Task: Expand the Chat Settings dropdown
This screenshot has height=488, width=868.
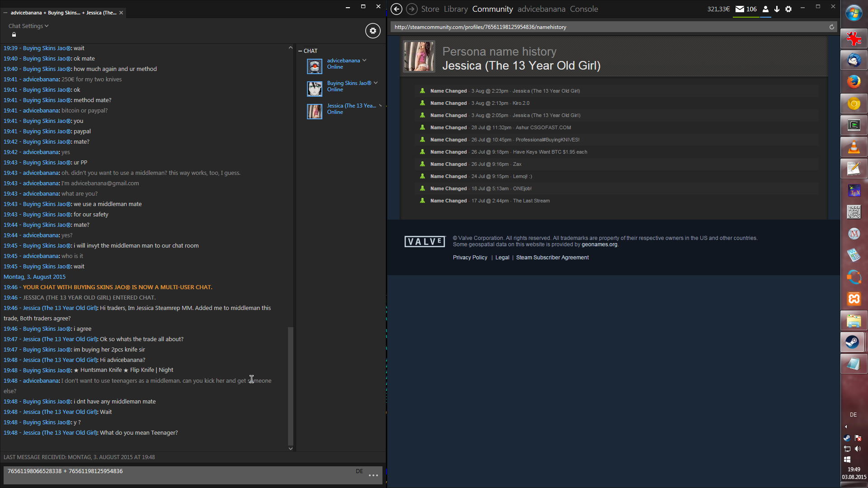Action: click(x=28, y=26)
